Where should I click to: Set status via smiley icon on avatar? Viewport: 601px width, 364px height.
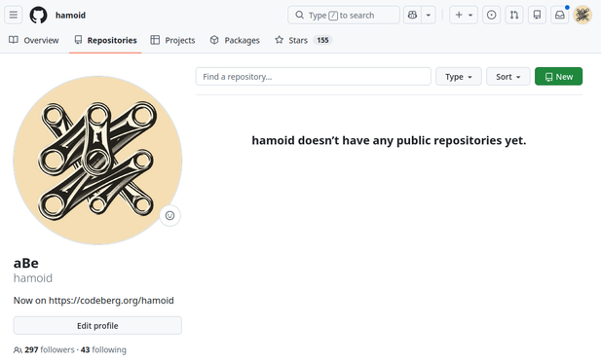tap(169, 216)
